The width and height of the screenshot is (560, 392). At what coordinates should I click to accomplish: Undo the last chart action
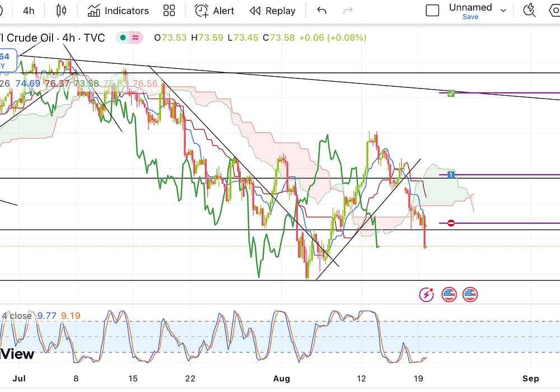(321, 11)
